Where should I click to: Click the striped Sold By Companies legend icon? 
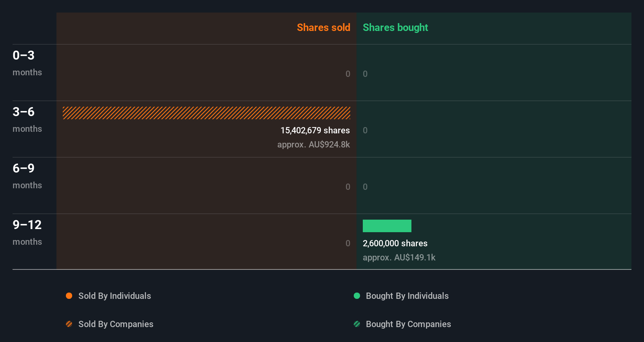tap(69, 324)
